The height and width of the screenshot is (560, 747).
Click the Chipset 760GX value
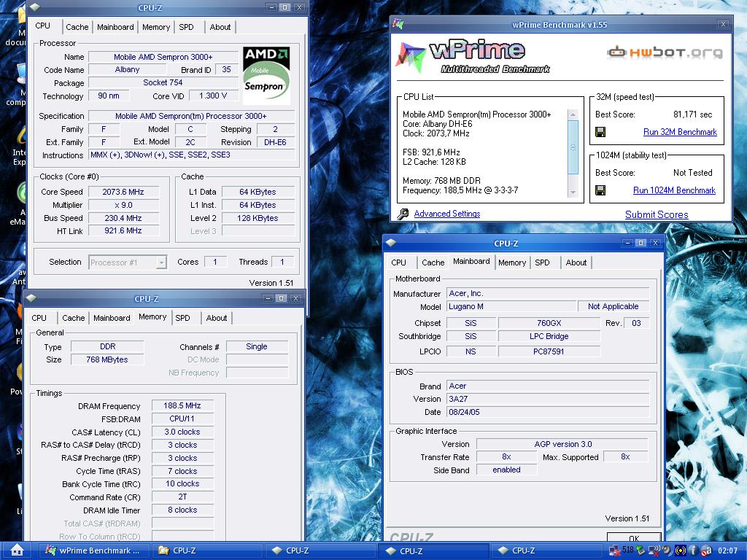(549, 323)
